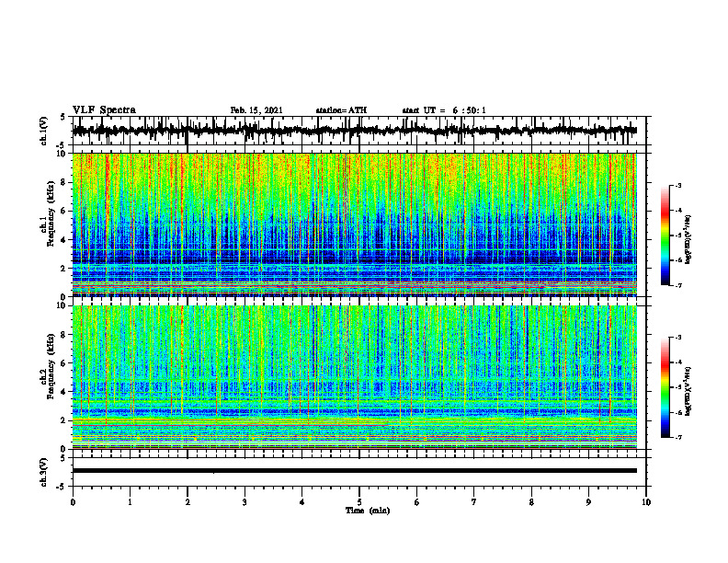Click the "ch.3(V)" axis label
This screenshot has width=728, height=563.
pyautogui.click(x=44, y=472)
